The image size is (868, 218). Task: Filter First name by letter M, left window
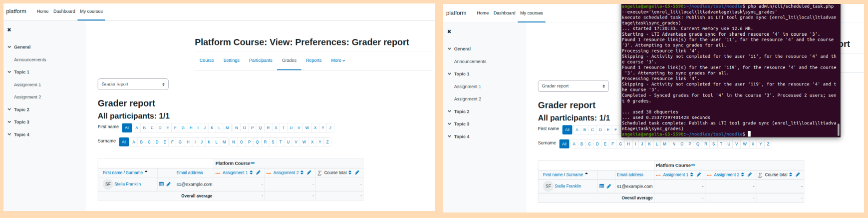227,128
